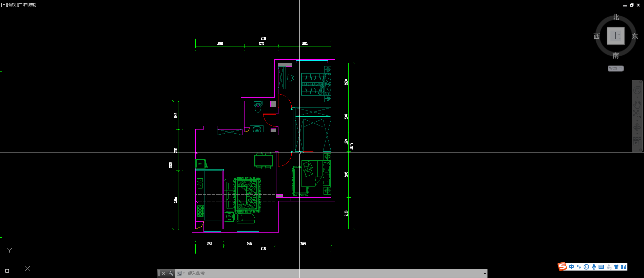Image resolution: width=644 pixels, height=278 pixels.
Task: Click the ViewCube top face 上
Action: [616, 36]
